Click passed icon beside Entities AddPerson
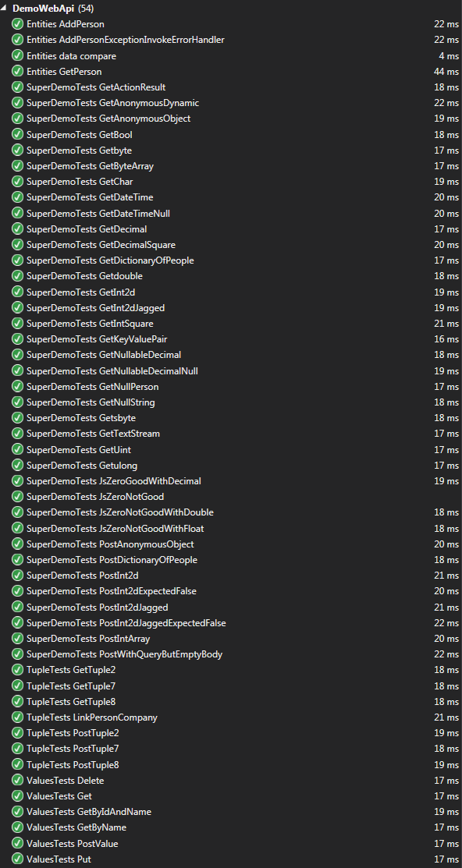This screenshot has height=868, width=462. point(17,24)
